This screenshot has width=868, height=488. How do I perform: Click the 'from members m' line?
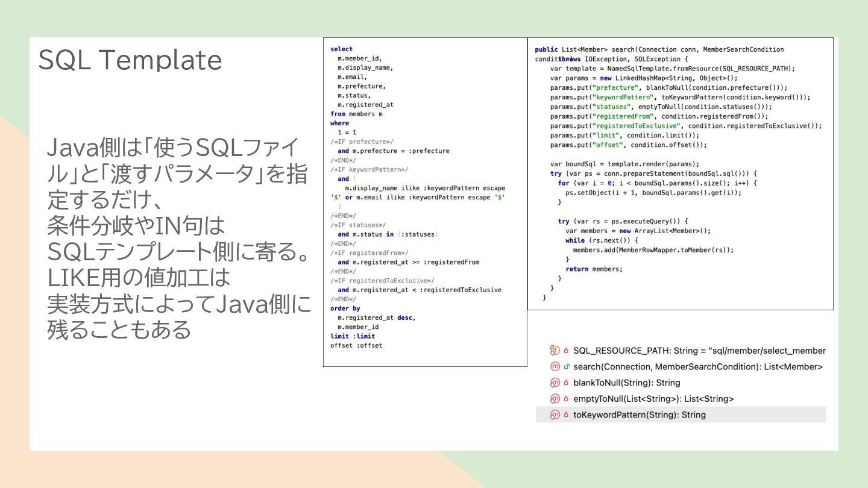[x=356, y=114]
